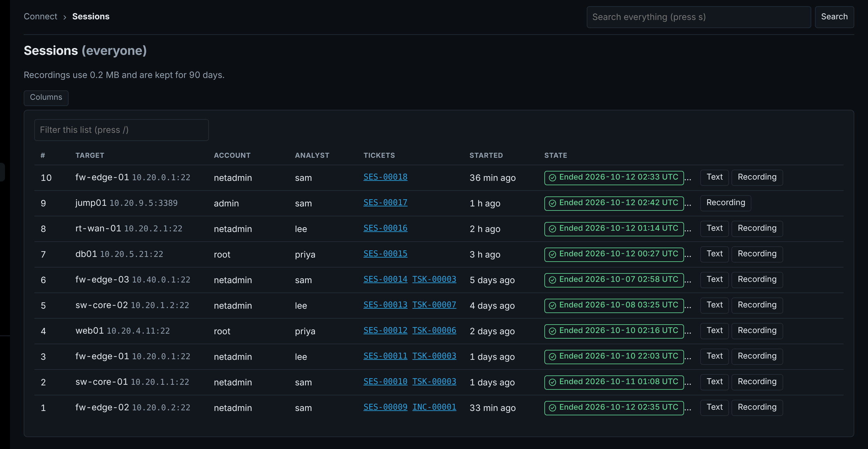Open ticket link SES-00017
The height and width of the screenshot is (449, 868).
385,203
